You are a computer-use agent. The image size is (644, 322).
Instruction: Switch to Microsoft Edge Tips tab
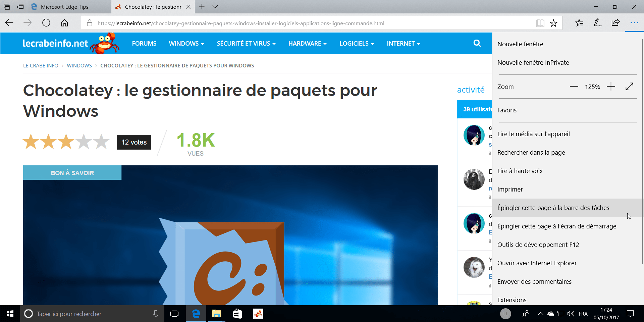[69, 7]
